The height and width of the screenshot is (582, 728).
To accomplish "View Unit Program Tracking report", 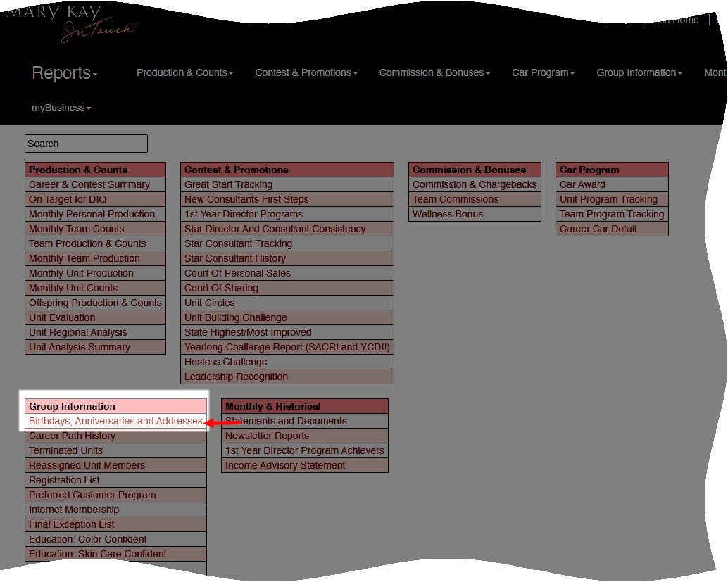I will click(612, 200).
